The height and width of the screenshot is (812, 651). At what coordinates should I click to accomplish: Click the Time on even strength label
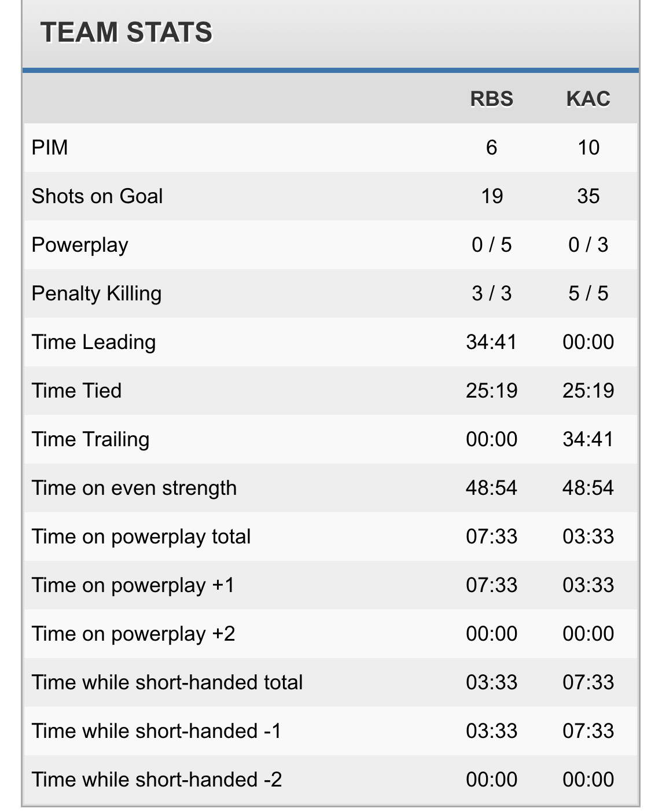pos(134,488)
